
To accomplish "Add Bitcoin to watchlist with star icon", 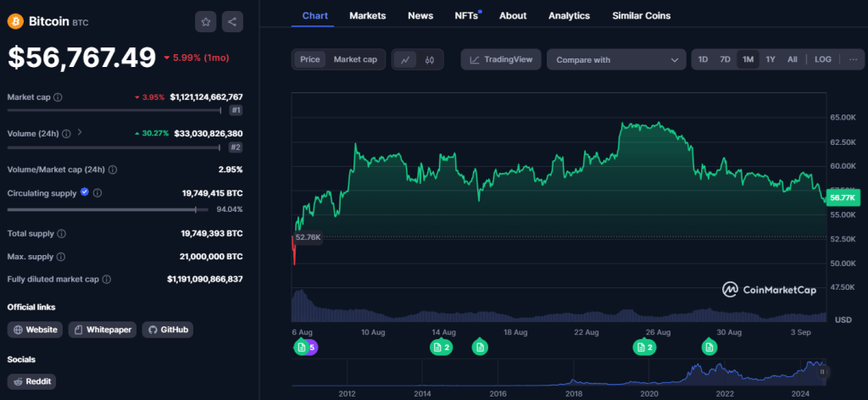I will point(205,22).
